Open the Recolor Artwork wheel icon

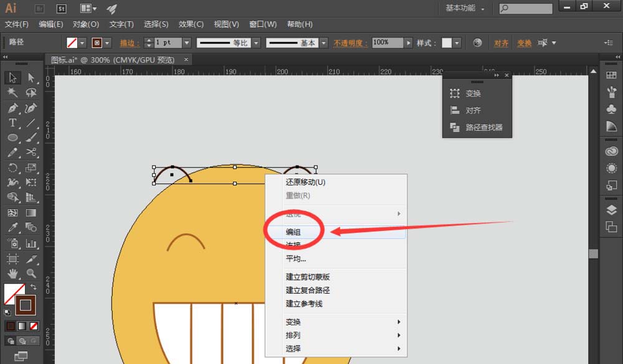(x=477, y=42)
